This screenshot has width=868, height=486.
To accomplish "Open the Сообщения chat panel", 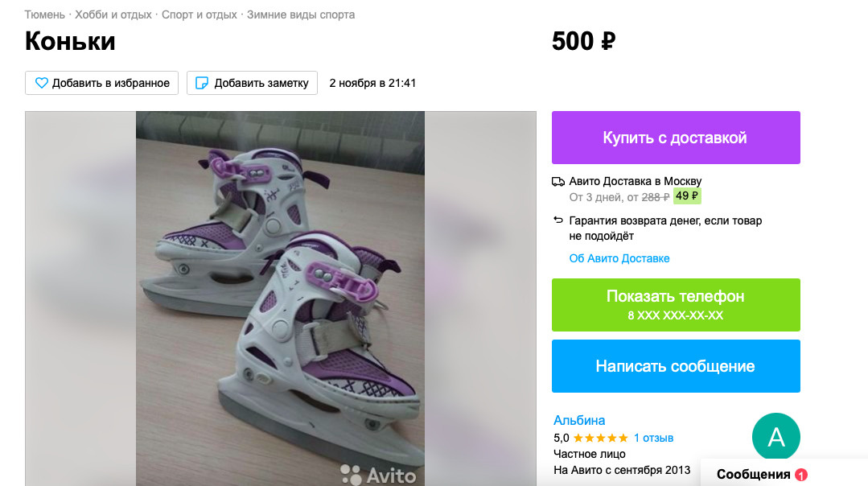I will 753,474.
